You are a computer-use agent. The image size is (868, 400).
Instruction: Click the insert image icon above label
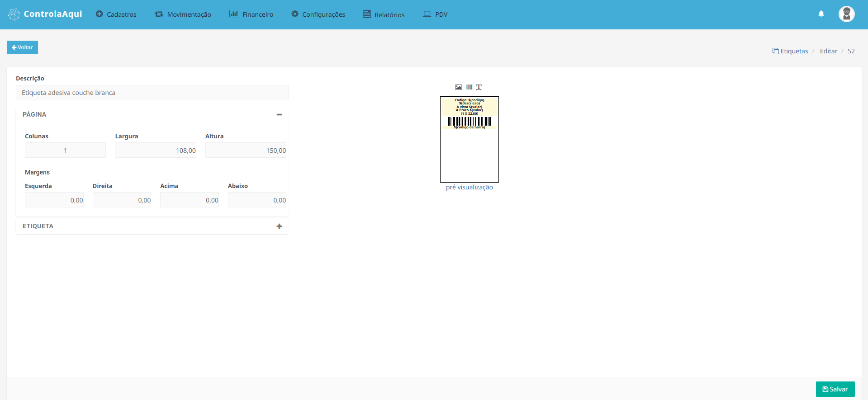(458, 87)
